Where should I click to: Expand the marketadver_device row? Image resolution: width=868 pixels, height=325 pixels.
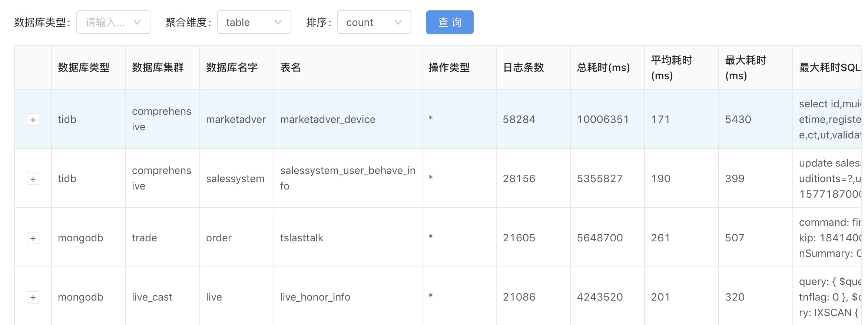click(33, 120)
